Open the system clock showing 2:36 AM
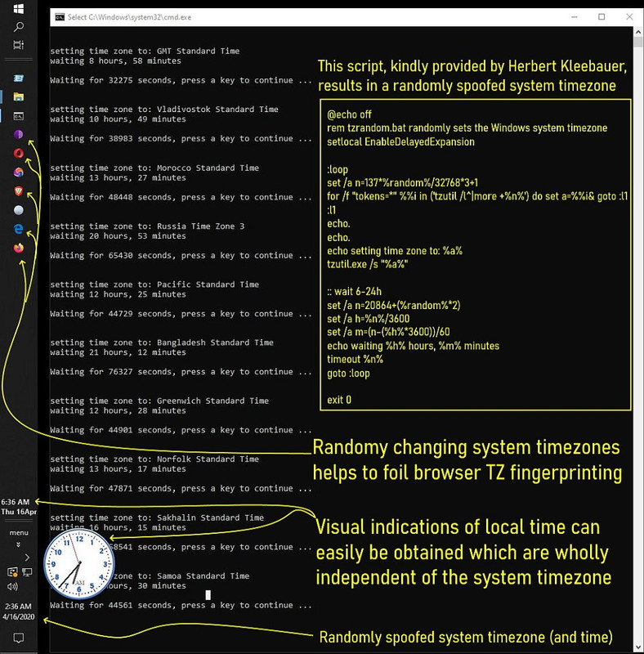 18,611
